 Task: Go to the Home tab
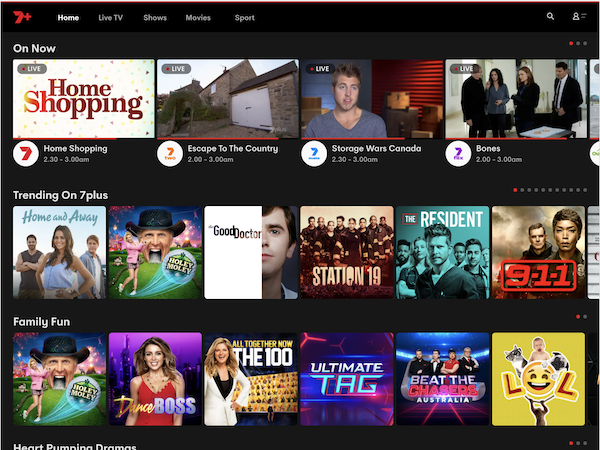pyautogui.click(x=68, y=18)
